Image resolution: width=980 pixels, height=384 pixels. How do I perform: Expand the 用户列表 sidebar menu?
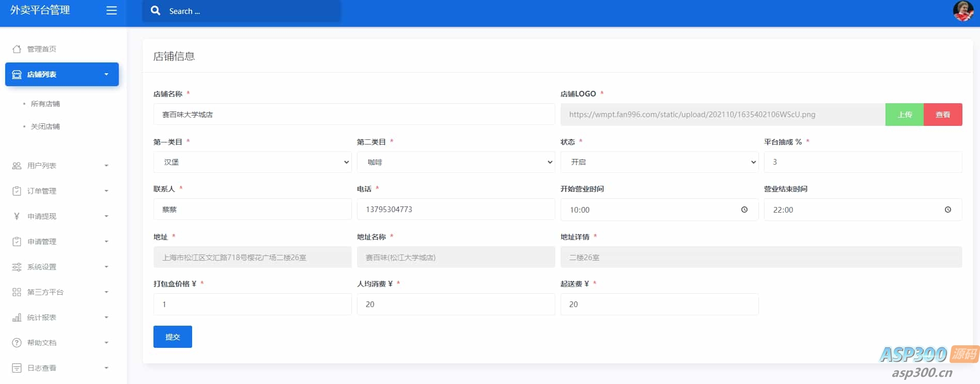tap(61, 166)
